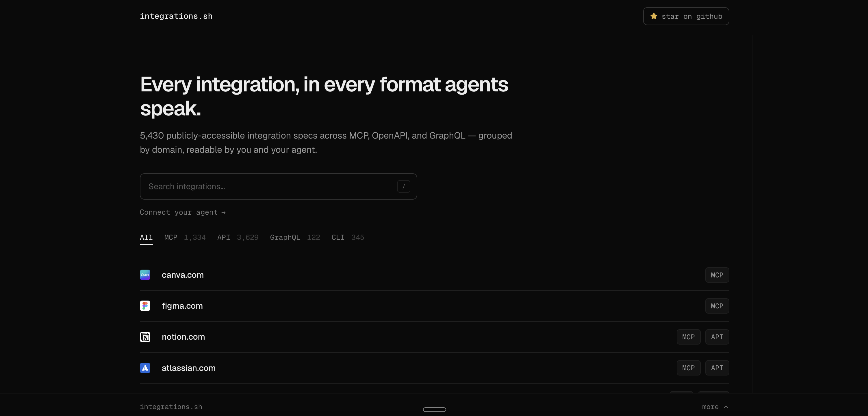Click the slash shortcut key badge
868x416 pixels.
coord(403,187)
